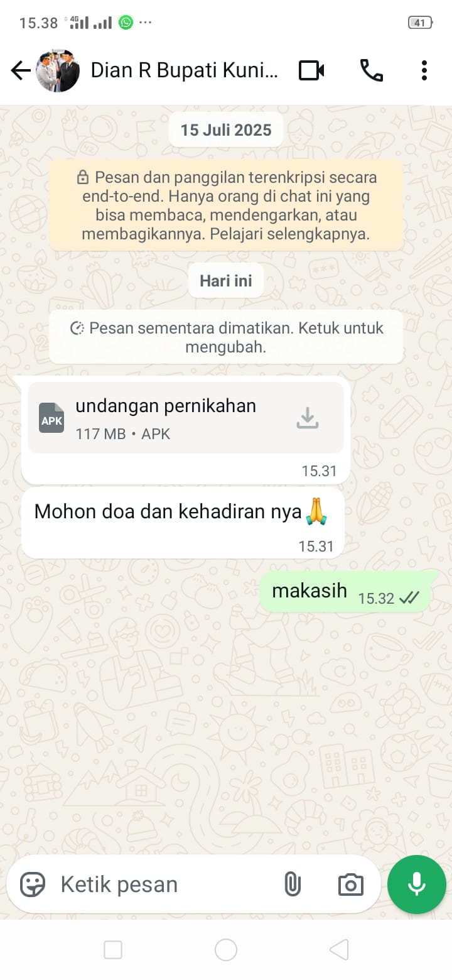Select the Mohon doa dan kehadiran message
Image resolution: width=452 pixels, height=980 pixels.
pos(183,523)
